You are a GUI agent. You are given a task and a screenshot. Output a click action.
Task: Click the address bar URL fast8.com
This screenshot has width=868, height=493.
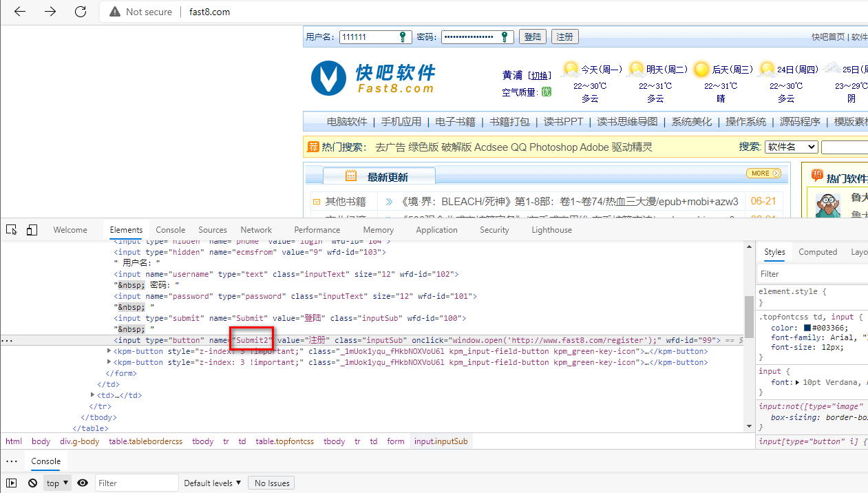209,12
